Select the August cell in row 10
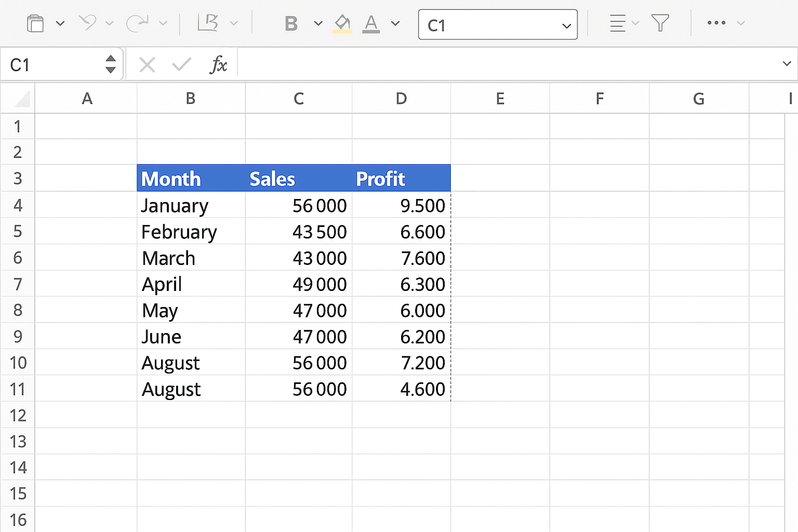The image size is (798, 532). click(191, 362)
